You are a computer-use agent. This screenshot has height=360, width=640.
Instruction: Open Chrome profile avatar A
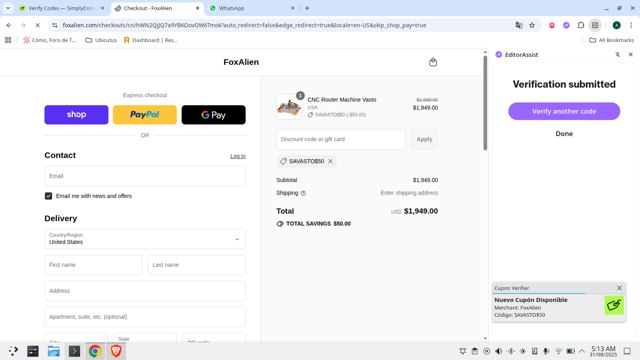[x=616, y=25]
